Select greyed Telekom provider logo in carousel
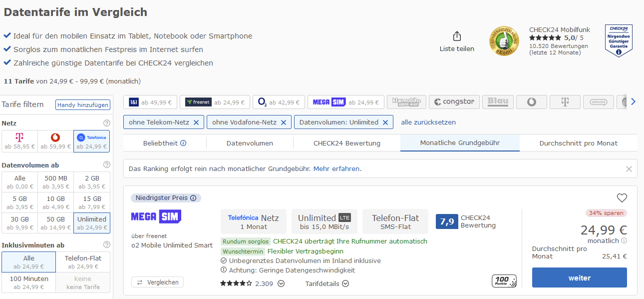The height and width of the screenshot is (299, 644). click(x=565, y=102)
